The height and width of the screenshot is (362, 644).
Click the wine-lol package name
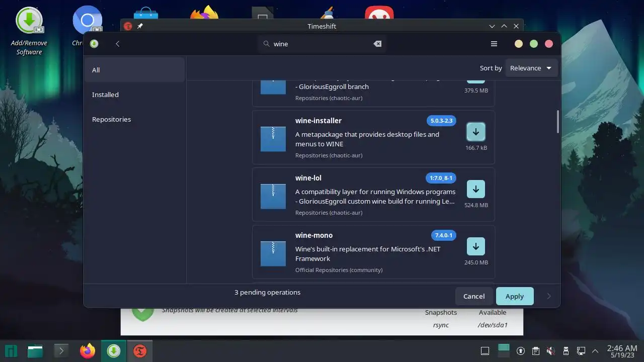(x=308, y=178)
